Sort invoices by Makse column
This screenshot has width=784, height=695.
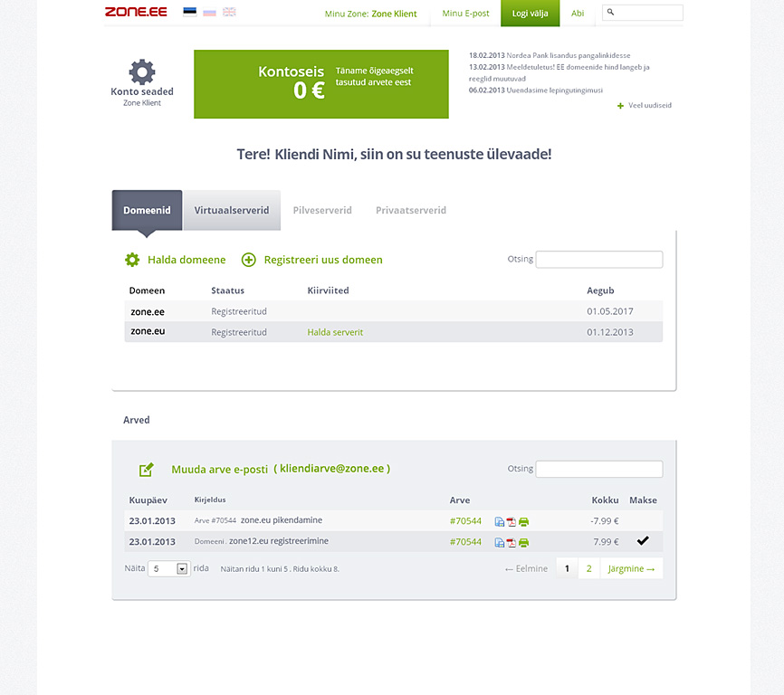[x=643, y=500]
